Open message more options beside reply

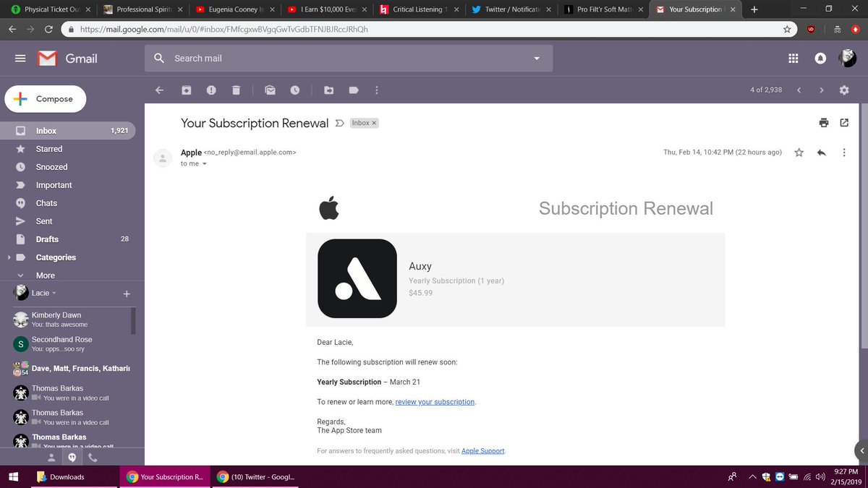pyautogui.click(x=844, y=153)
